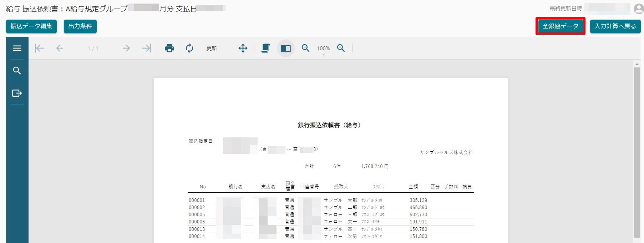Click the vertical scrollbar of report viewer
This screenshot has height=243, width=644.
pyautogui.click(x=637, y=152)
